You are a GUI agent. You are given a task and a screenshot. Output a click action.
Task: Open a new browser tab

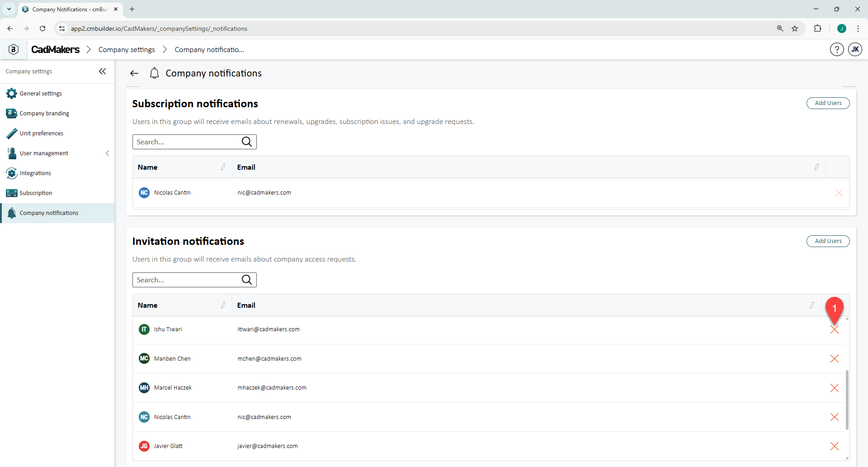(x=132, y=9)
